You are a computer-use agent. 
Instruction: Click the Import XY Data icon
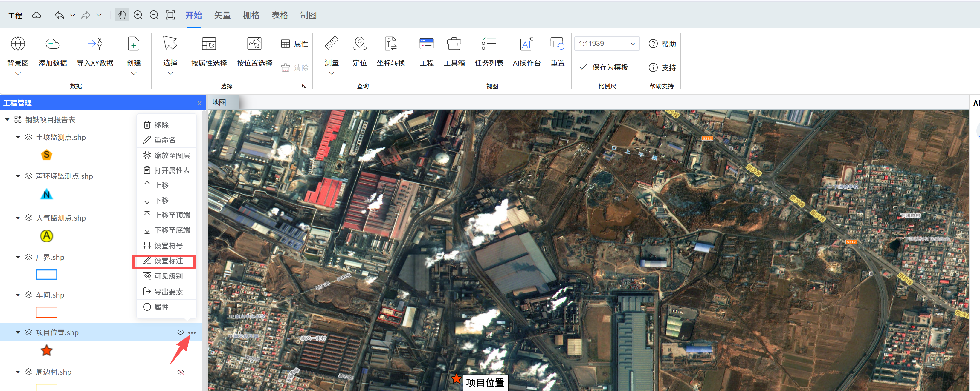(95, 44)
